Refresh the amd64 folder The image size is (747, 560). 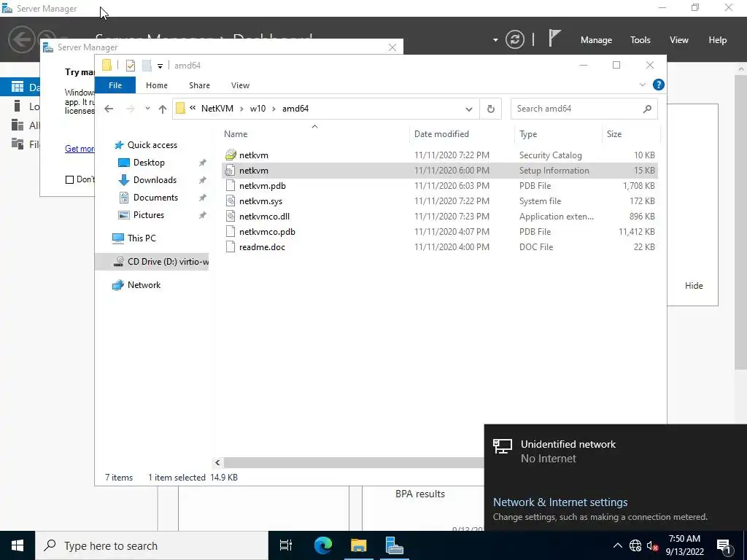[x=491, y=109]
